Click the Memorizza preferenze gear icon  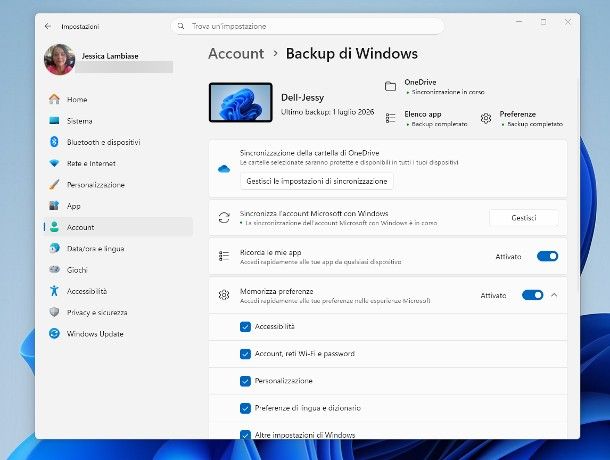[x=224, y=295]
